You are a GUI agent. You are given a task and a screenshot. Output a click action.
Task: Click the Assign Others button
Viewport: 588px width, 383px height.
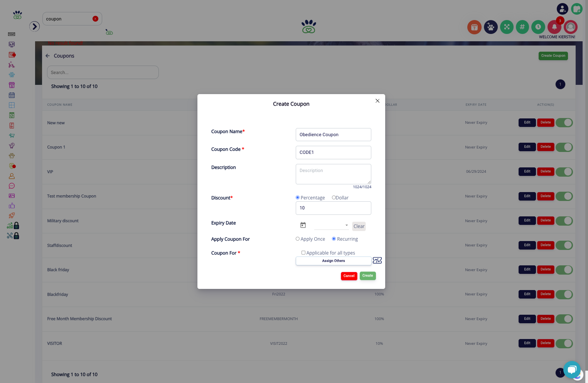tap(334, 261)
